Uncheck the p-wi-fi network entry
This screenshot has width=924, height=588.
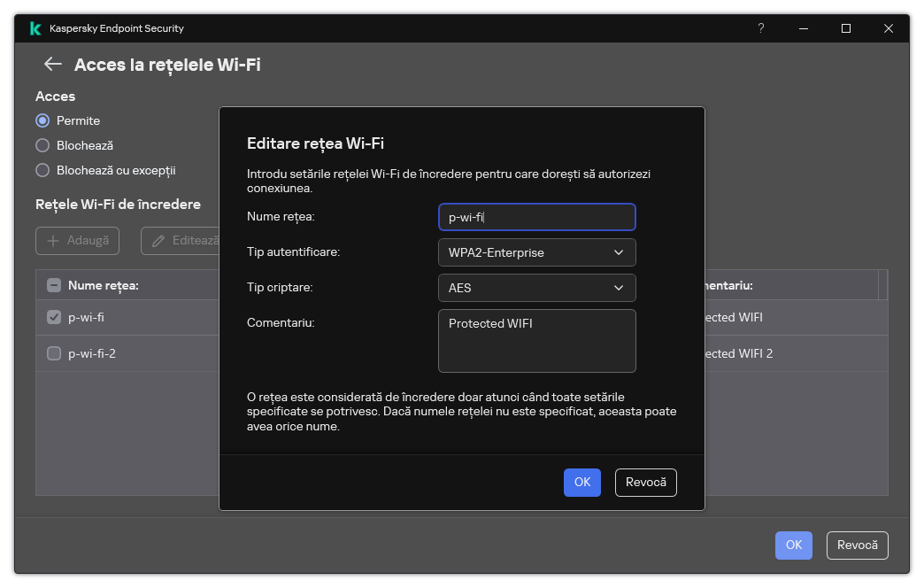[x=53, y=317]
